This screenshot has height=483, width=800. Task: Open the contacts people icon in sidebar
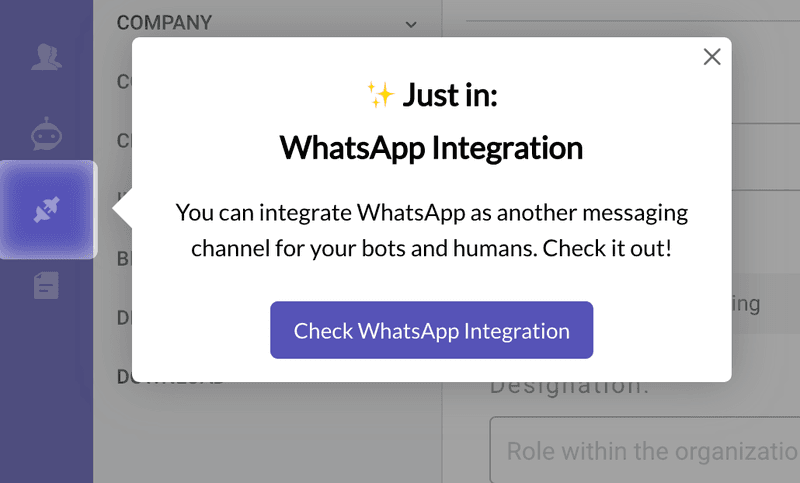tap(46, 57)
